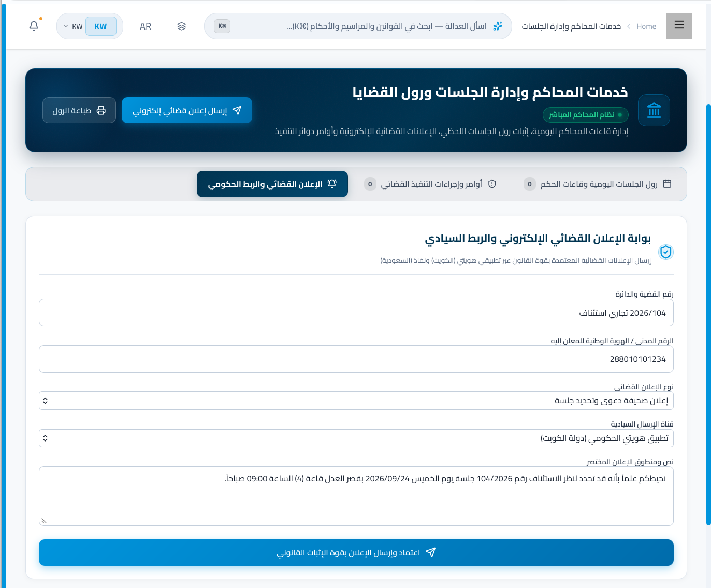Screen dimensions: 711x588
Task: Click the sparkle AI icon in search
Action: [498, 26]
